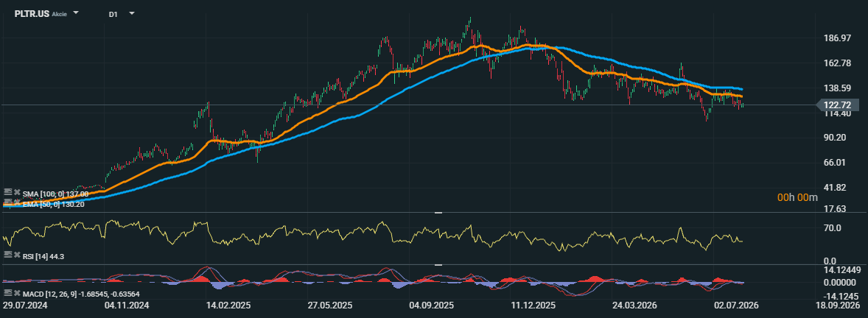868x318 pixels.
Task: Remove the RSI [14] indicator
Action: pos(17,255)
